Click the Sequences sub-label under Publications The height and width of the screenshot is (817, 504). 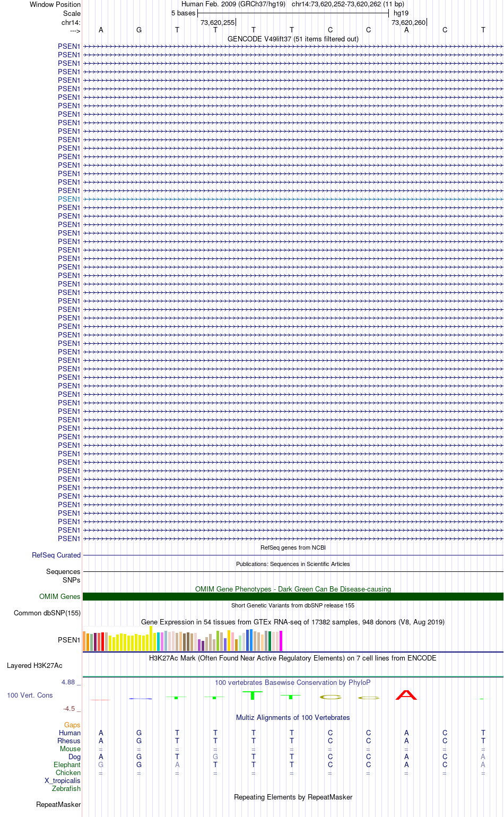(63, 571)
